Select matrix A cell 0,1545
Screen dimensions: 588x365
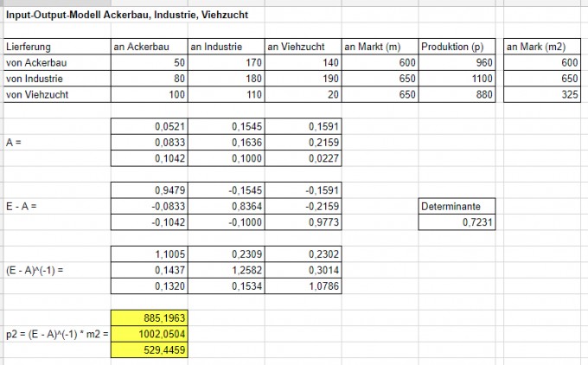tap(227, 126)
